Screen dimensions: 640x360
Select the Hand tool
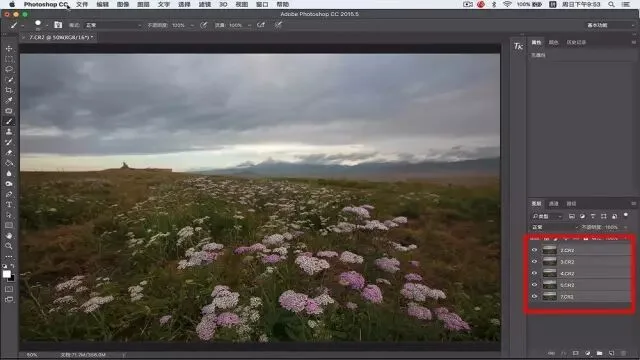coord(9,236)
